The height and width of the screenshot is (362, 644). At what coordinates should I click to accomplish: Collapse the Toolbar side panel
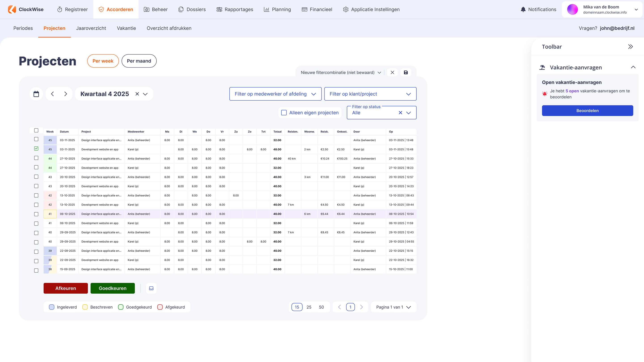(x=630, y=47)
